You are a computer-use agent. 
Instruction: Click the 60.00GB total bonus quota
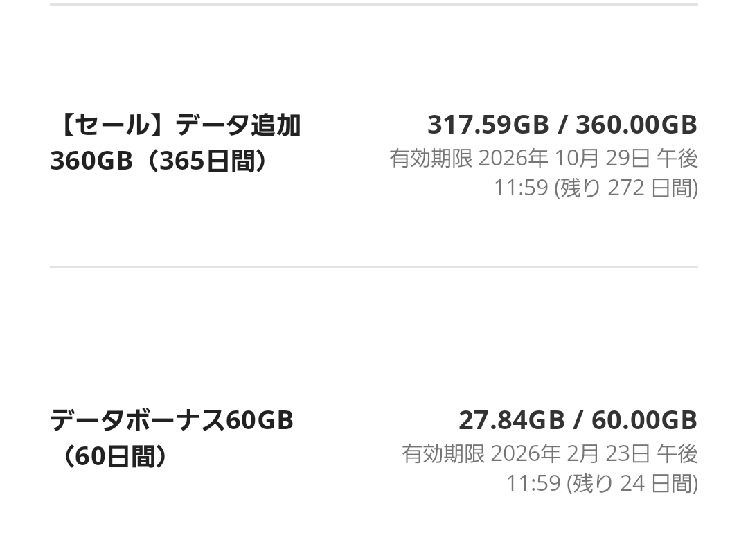(644, 420)
